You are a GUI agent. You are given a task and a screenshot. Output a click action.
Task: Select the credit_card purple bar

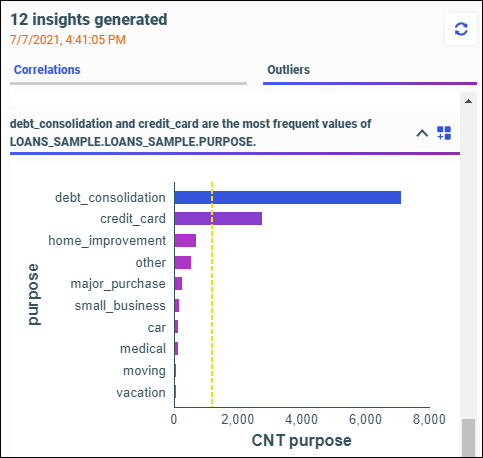click(218, 219)
